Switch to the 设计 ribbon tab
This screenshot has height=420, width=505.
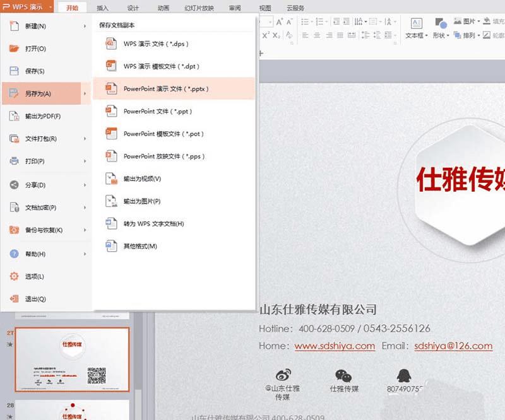click(133, 8)
